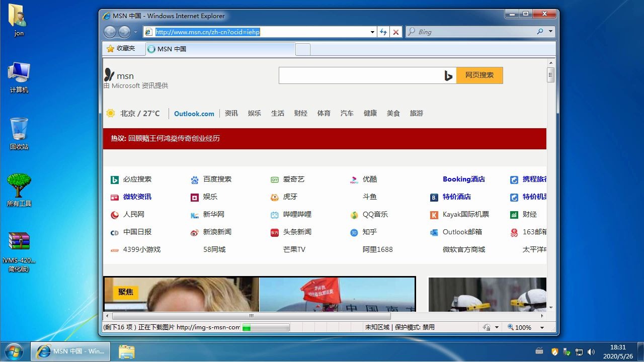Click the Baidu paw icon
The height and width of the screenshot is (362, 644).
click(x=195, y=179)
